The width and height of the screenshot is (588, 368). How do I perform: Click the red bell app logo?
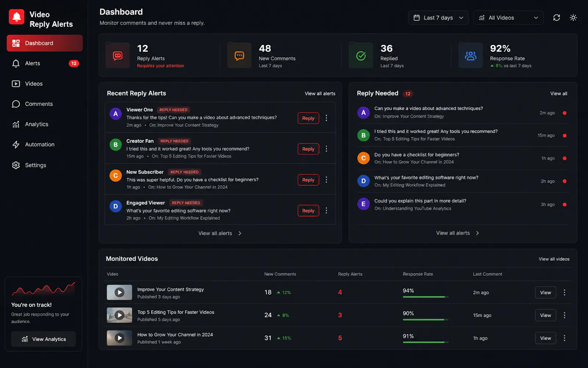pyautogui.click(x=17, y=17)
